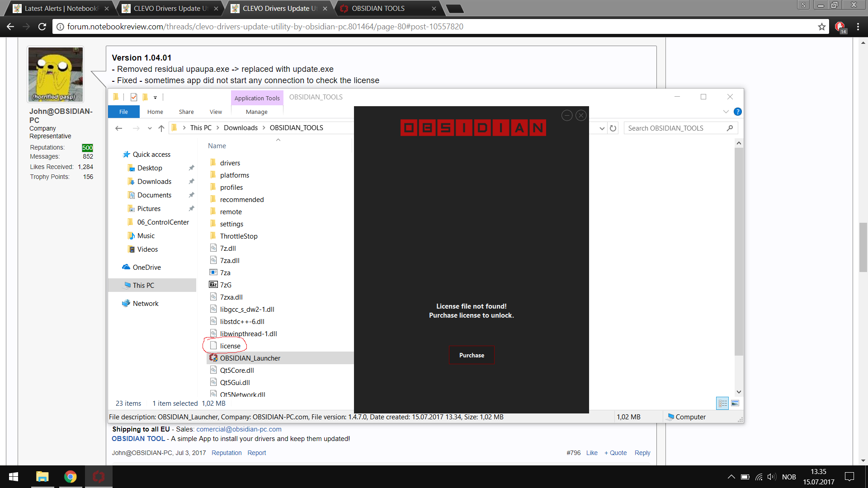Open Pictures in the navigation pane
Screen dimensions: 868x488
coord(149,209)
